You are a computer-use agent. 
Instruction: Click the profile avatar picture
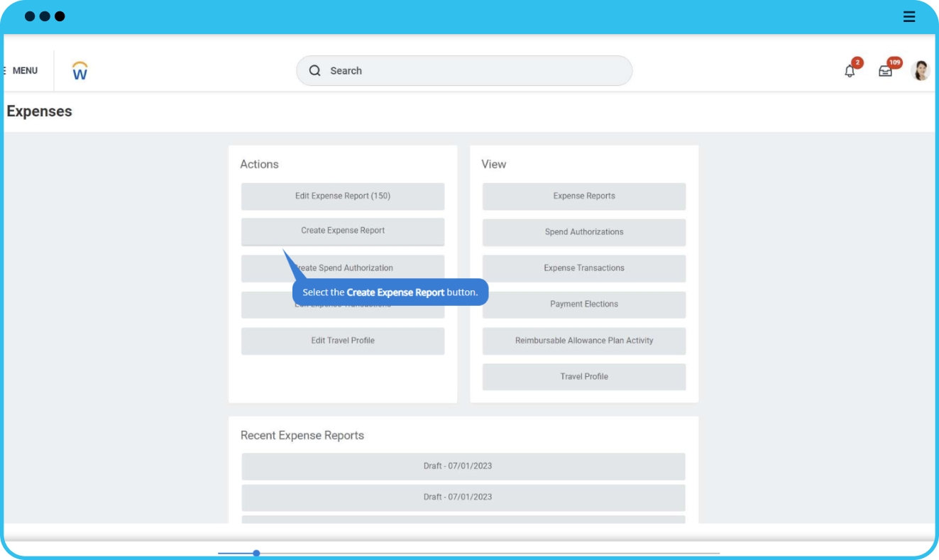[921, 70]
